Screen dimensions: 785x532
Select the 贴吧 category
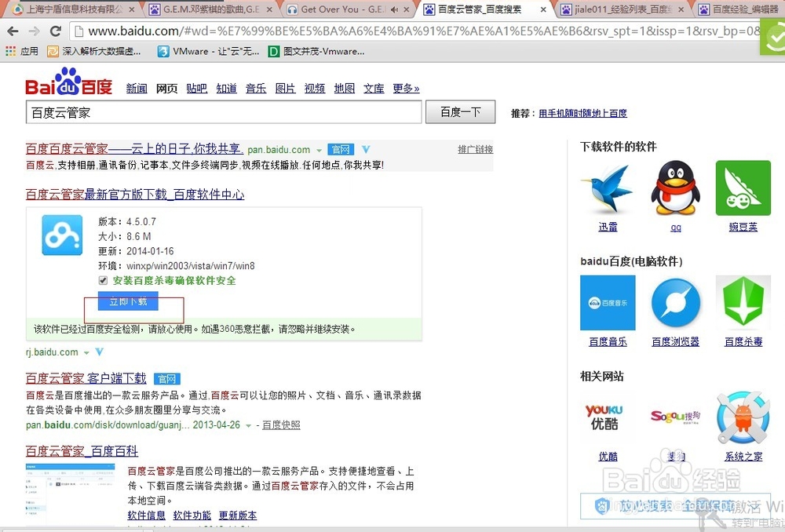[197, 89]
